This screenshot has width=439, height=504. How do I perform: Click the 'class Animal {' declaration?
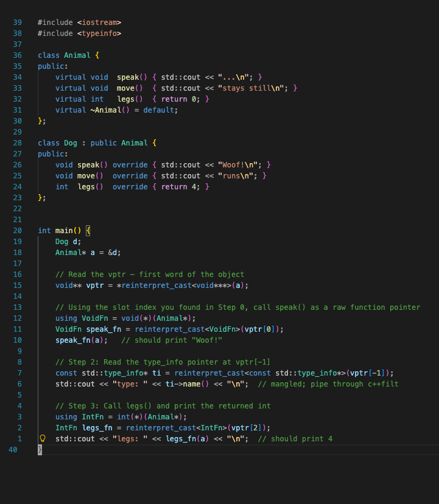69,55
